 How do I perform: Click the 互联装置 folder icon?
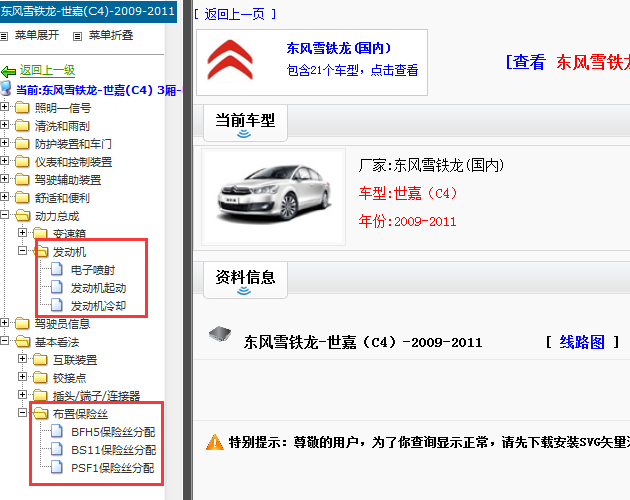[x=40, y=359]
